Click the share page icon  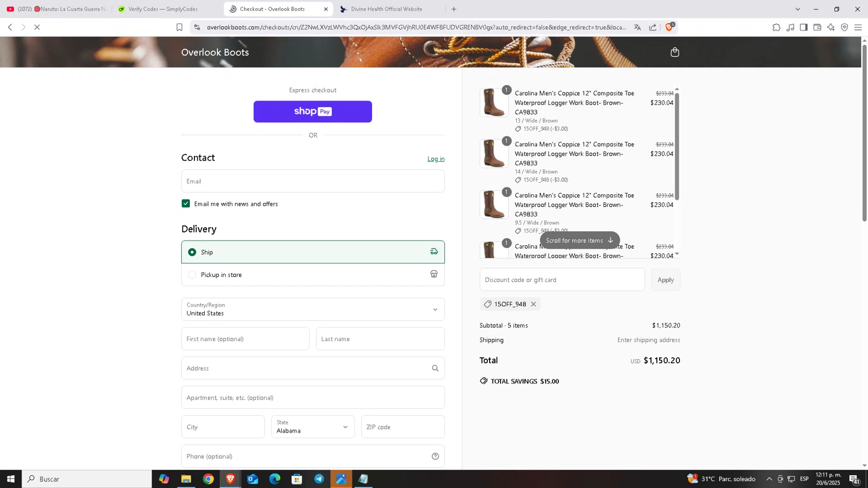point(653,27)
